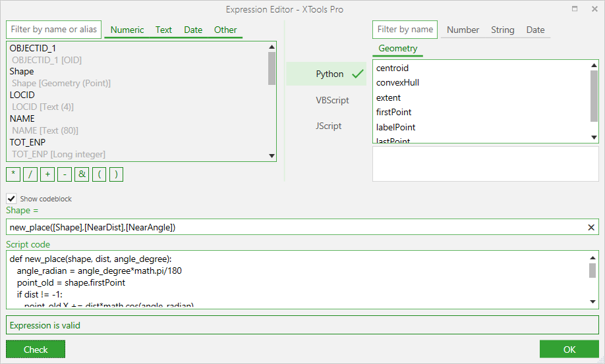Open the Geometry functions tab
The height and width of the screenshot is (364, 605).
397,49
